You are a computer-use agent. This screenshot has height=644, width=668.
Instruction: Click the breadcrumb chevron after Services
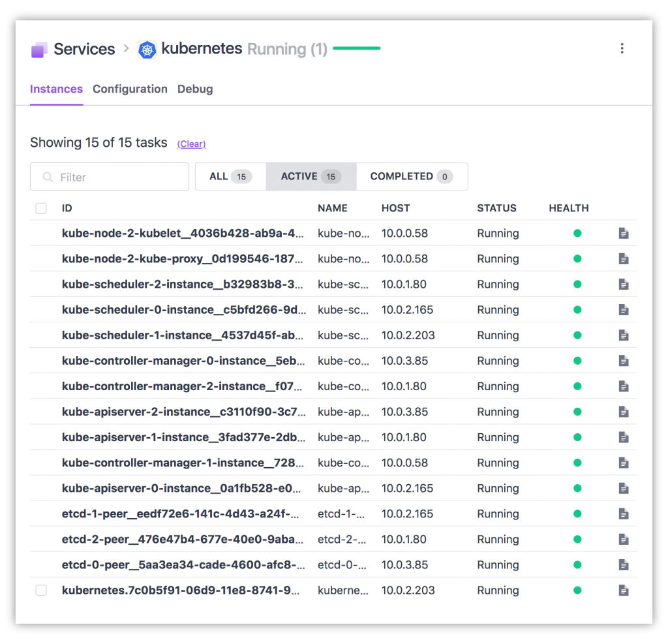[x=126, y=48]
